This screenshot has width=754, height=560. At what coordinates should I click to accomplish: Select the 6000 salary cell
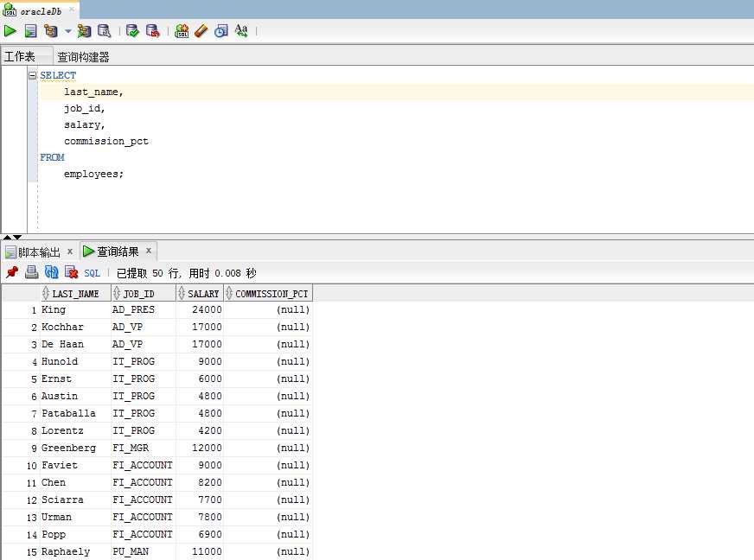[x=200, y=379]
